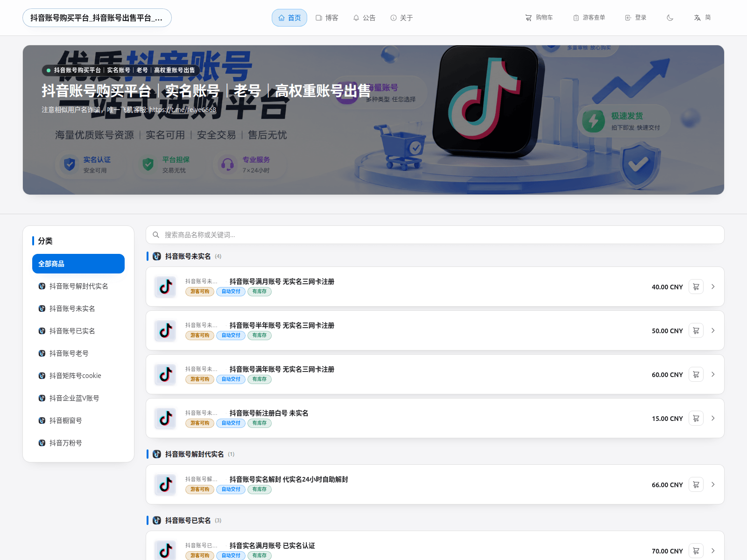Filter by 抖音账号老号 category
This screenshot has height=560, width=747.
coord(78,353)
